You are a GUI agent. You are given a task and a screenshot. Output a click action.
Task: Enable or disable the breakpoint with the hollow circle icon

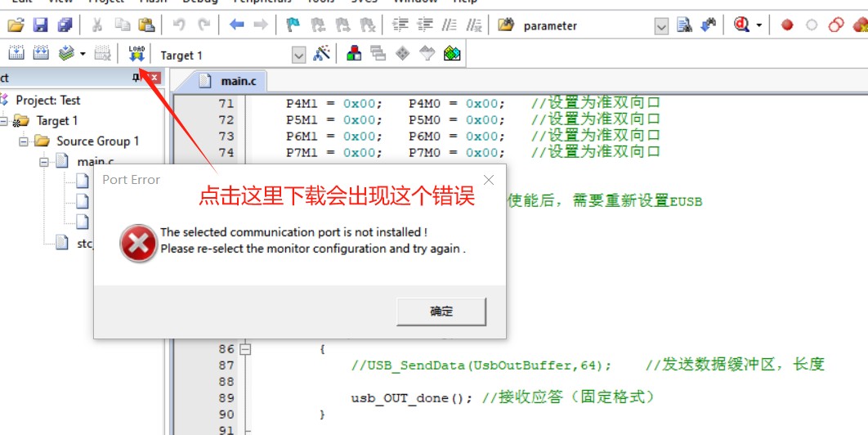tap(812, 25)
